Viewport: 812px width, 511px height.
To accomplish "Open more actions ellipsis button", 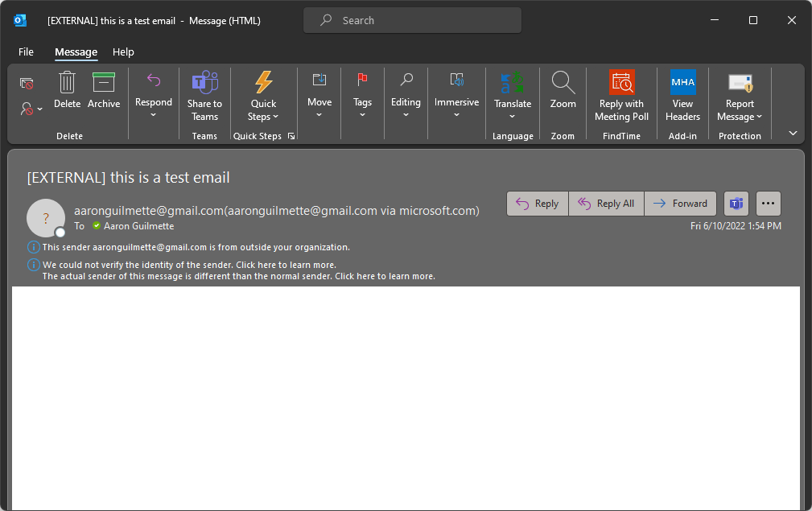I will (x=768, y=204).
